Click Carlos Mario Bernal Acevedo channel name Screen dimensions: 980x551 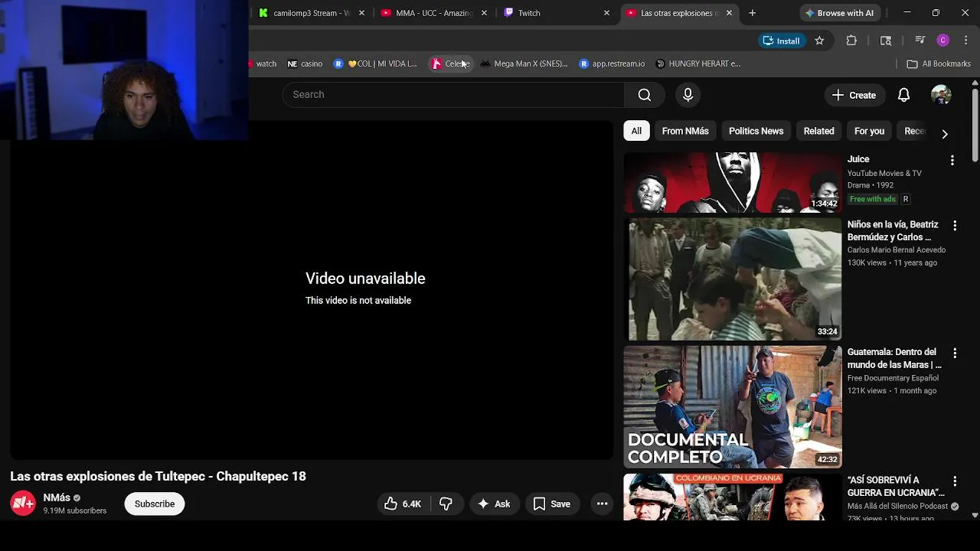pos(897,249)
